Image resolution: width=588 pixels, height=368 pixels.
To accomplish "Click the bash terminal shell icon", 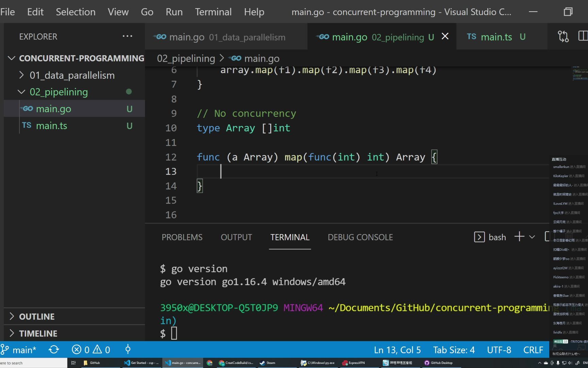I will pyautogui.click(x=479, y=237).
